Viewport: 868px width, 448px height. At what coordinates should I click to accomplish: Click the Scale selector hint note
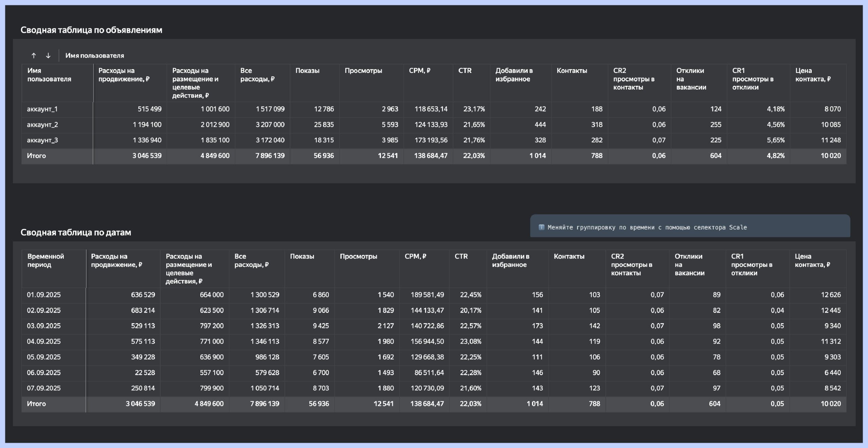click(647, 228)
